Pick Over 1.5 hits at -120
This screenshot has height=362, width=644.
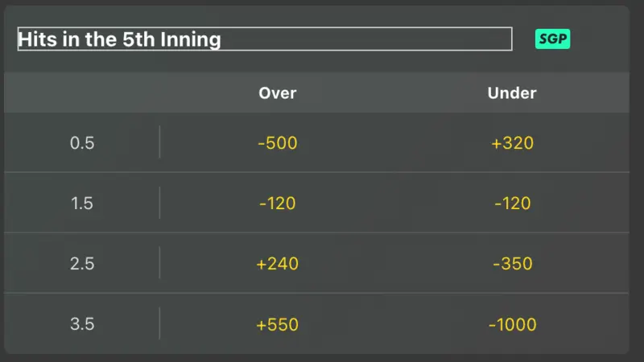click(x=278, y=204)
